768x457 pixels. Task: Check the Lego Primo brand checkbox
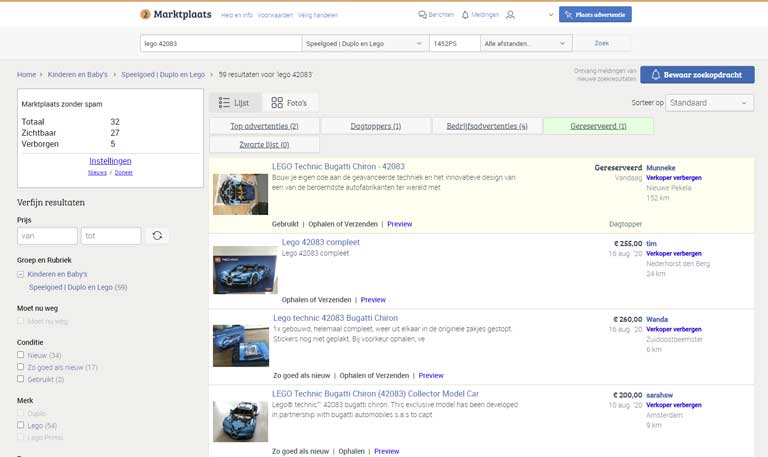21,437
